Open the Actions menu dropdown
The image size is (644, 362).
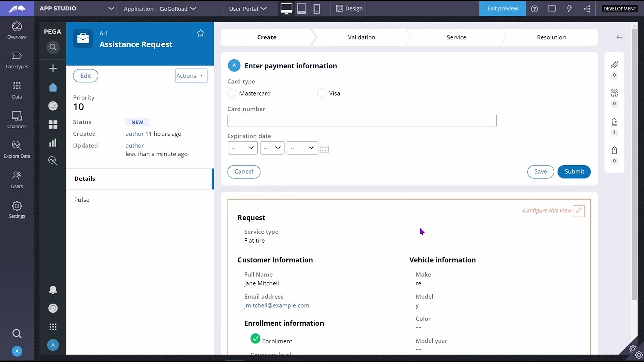tap(191, 76)
